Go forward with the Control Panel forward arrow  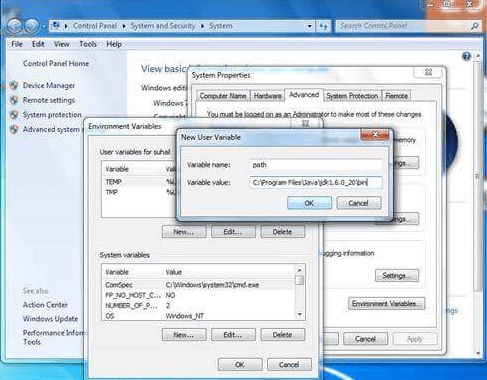(31, 25)
